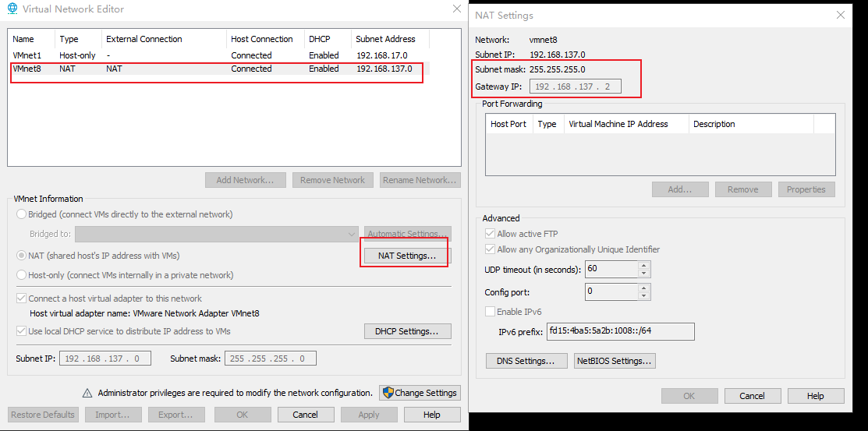Image resolution: width=868 pixels, height=431 pixels.
Task: Click the warning triangle icon beside administrator message
Action: pos(87,393)
